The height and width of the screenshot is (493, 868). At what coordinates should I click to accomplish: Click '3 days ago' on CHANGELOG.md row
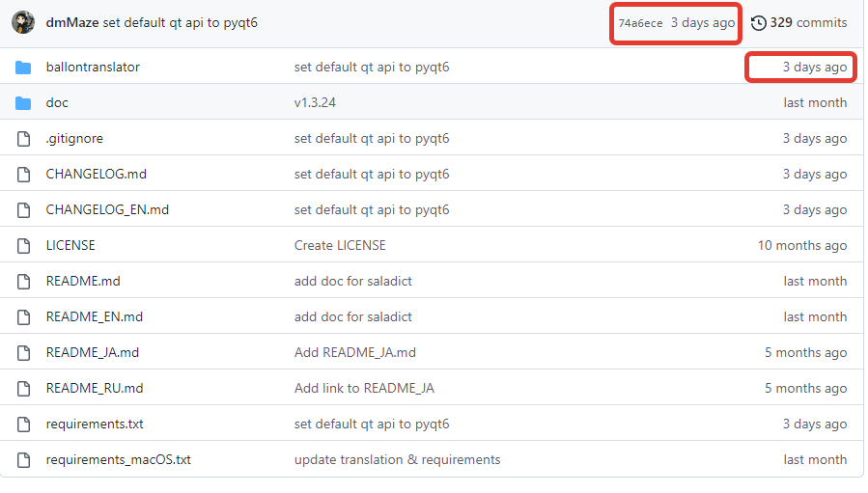pos(815,175)
